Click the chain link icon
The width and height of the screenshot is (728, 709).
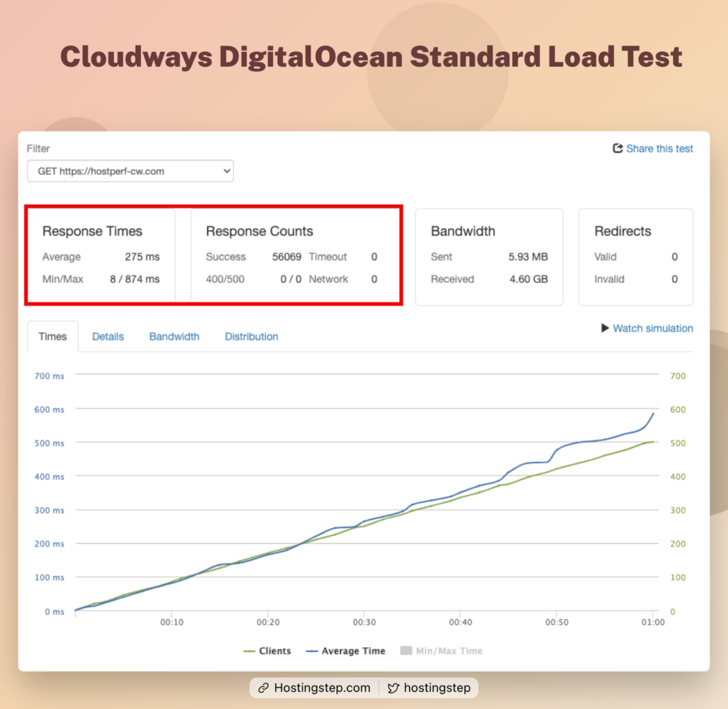[263, 688]
